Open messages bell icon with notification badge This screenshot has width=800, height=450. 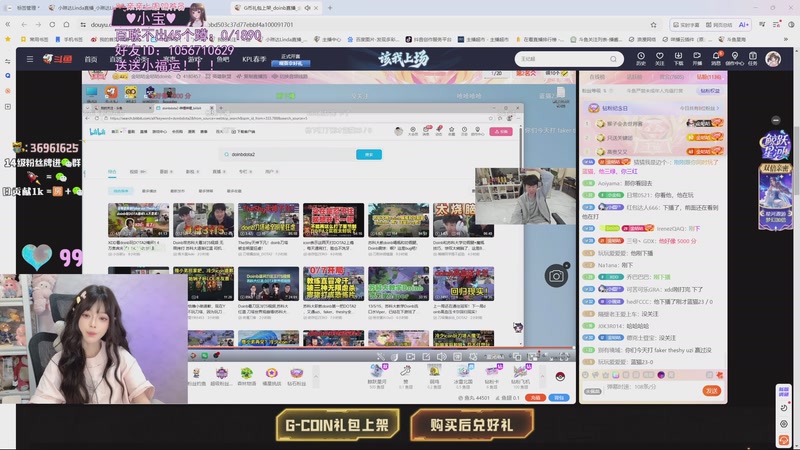(x=716, y=59)
